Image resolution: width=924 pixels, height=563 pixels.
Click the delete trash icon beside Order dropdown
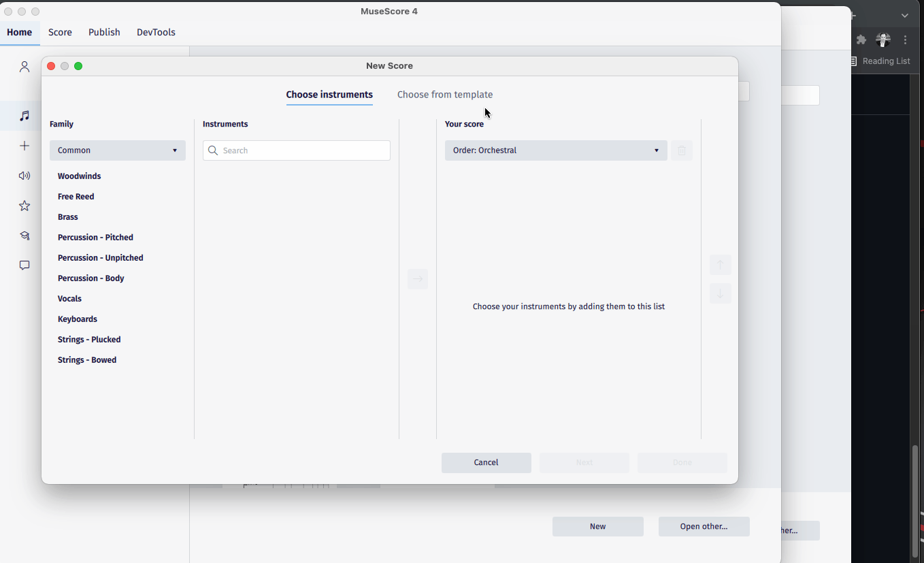682,150
